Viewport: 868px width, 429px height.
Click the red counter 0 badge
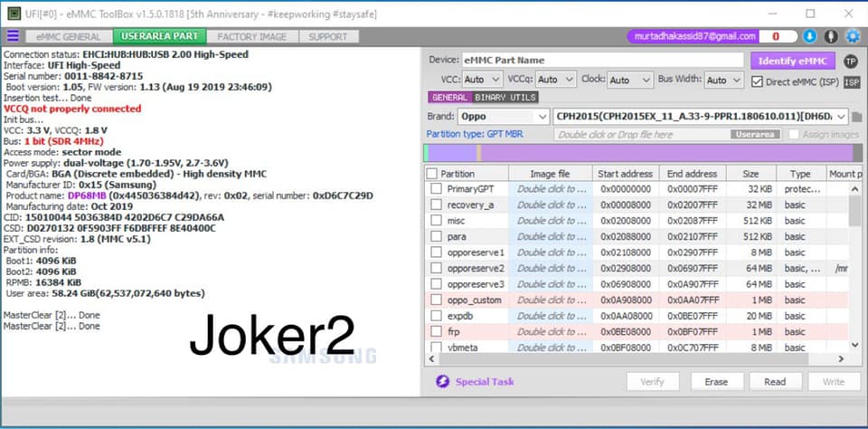coord(776,36)
